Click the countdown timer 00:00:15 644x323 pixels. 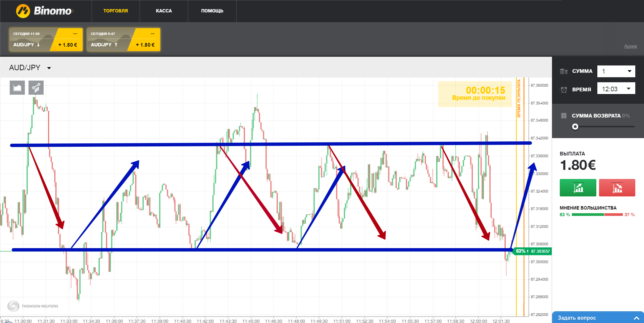[x=485, y=90]
